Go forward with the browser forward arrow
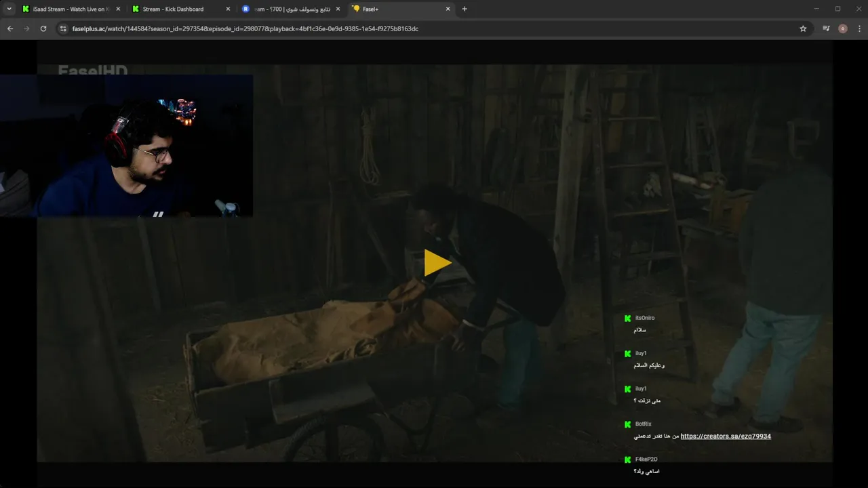Image resolution: width=868 pixels, height=488 pixels. coord(27,28)
